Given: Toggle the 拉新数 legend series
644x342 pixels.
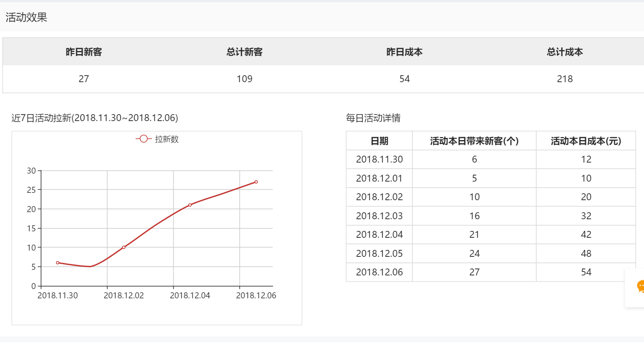Looking at the screenshot, I should [x=157, y=139].
